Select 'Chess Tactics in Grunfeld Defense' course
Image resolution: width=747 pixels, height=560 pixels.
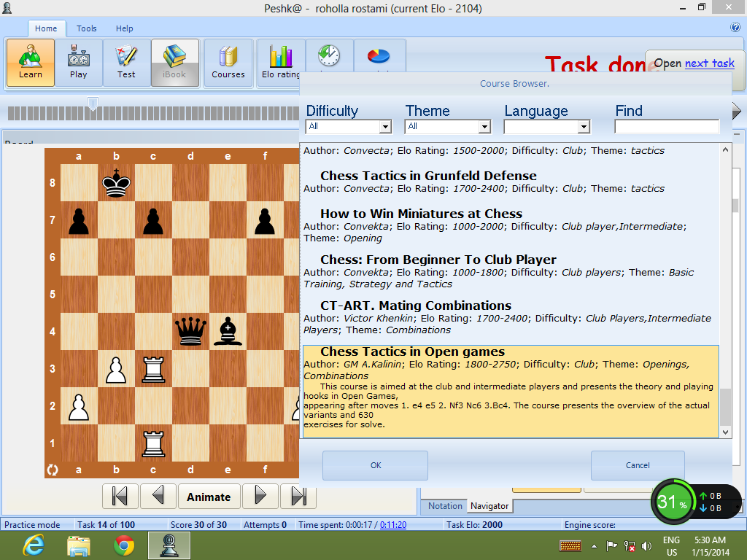click(511, 182)
